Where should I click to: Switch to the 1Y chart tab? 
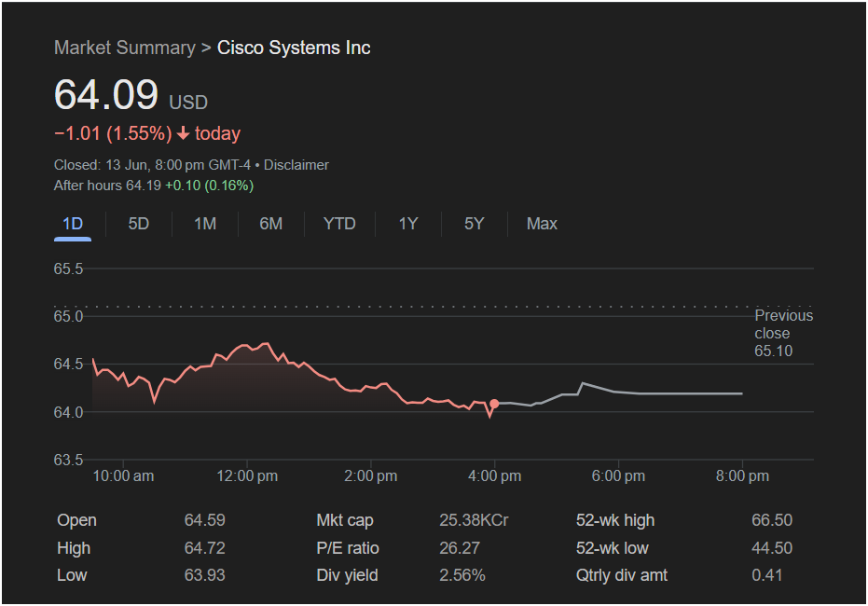click(408, 224)
